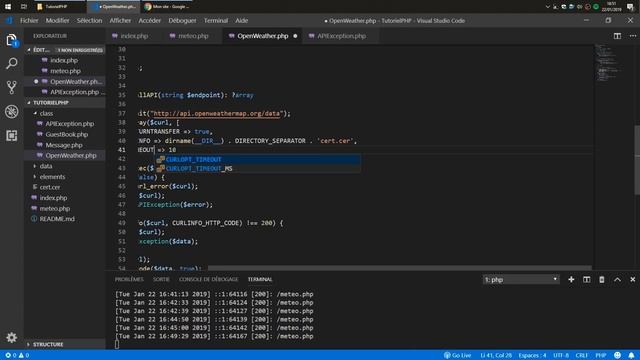The width and height of the screenshot is (640, 360).
Task: Open the Sélection menu
Action: pos(89,20)
